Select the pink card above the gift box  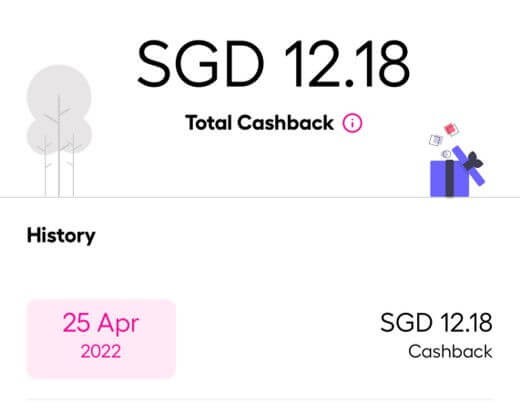click(451, 129)
